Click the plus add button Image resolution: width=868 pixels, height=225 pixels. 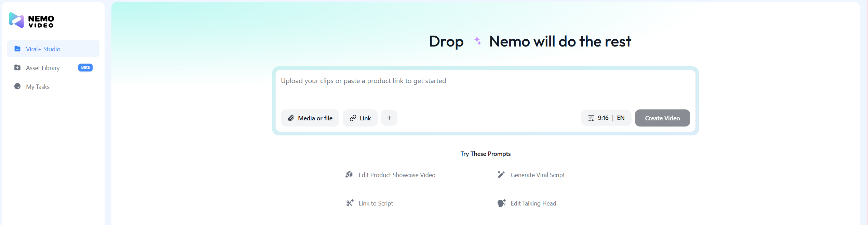pyautogui.click(x=389, y=118)
